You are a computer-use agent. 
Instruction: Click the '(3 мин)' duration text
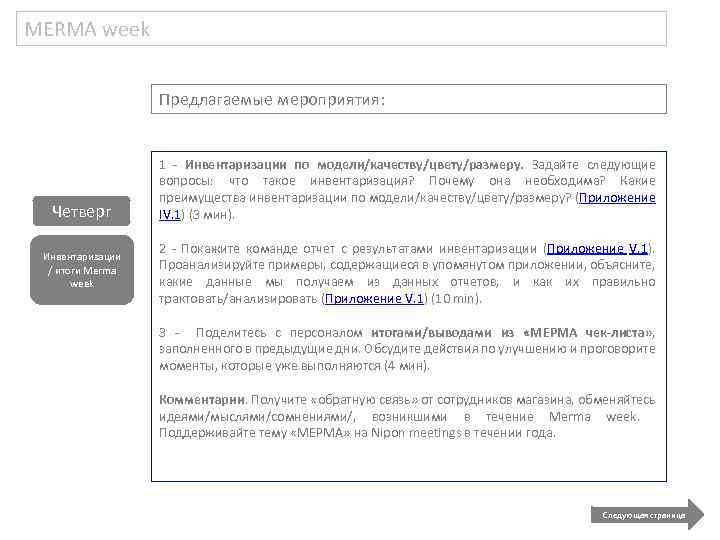point(212,214)
